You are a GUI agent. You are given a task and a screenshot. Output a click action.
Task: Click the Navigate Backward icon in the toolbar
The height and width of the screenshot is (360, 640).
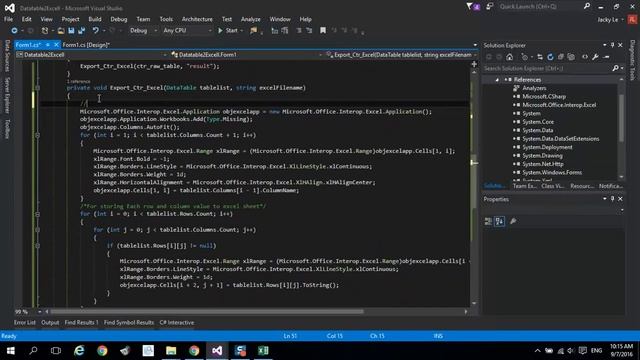tap(14, 31)
